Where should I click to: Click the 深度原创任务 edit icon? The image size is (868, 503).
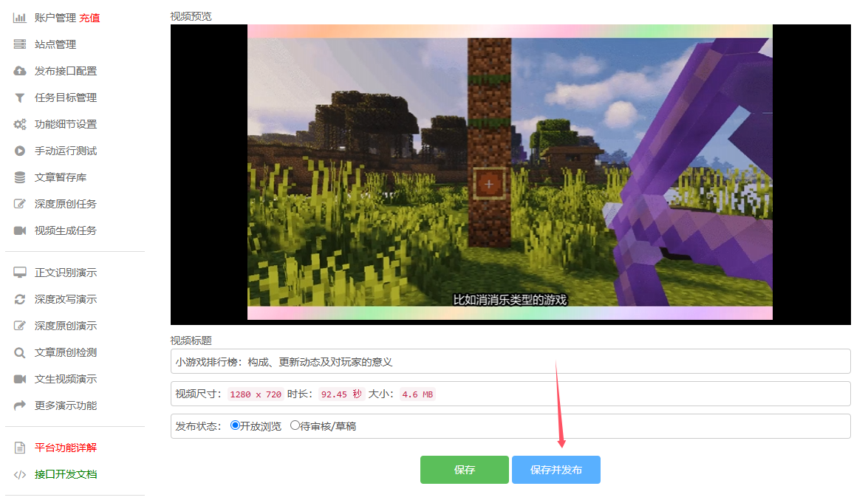pyautogui.click(x=20, y=204)
